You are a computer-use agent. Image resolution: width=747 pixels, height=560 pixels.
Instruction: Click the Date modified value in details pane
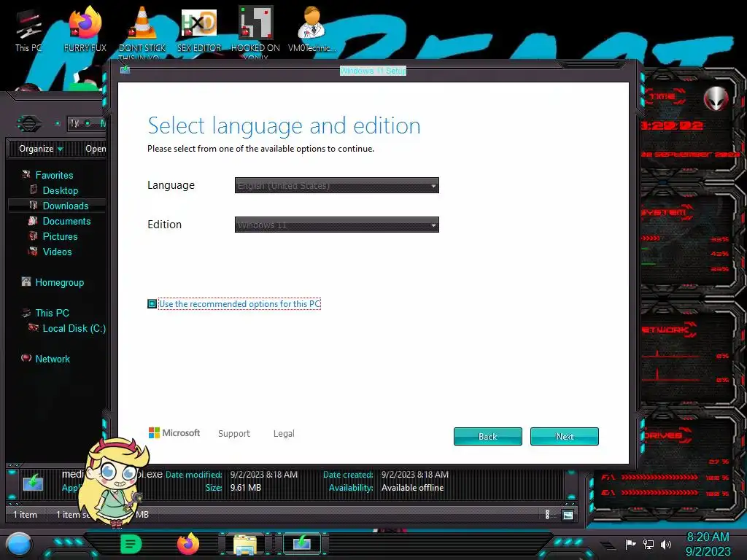pyautogui.click(x=264, y=474)
